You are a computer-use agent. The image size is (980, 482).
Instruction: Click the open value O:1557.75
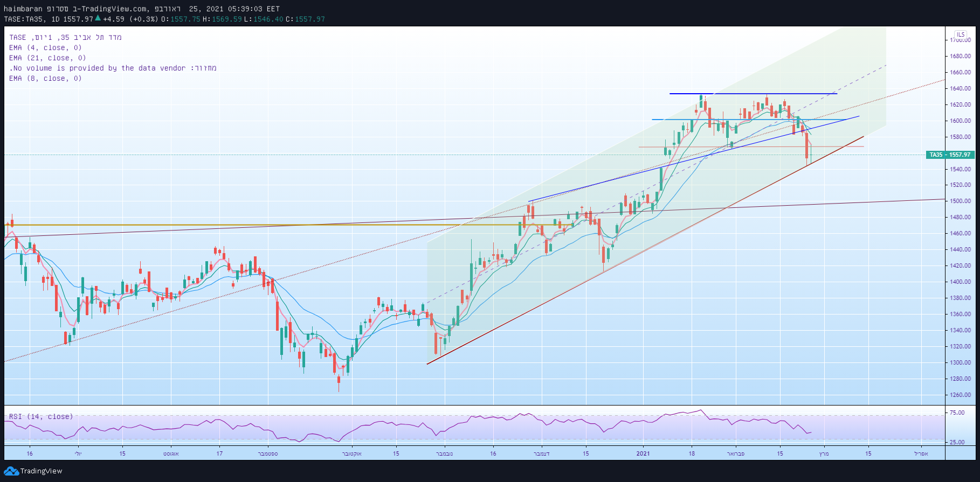click(x=181, y=19)
